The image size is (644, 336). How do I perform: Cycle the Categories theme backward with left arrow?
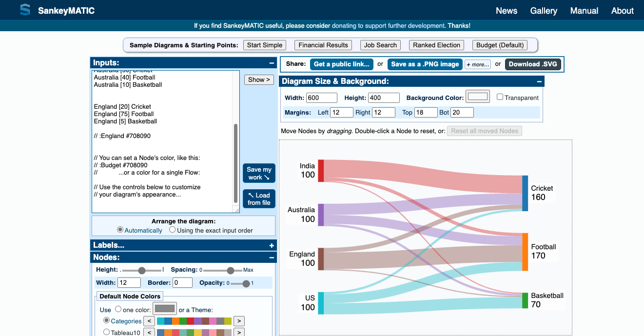[149, 321]
